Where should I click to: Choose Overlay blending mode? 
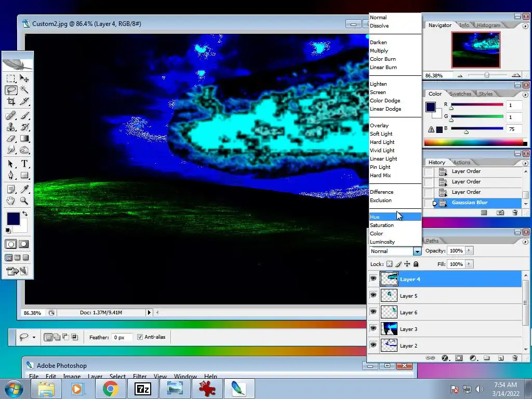pos(395,126)
